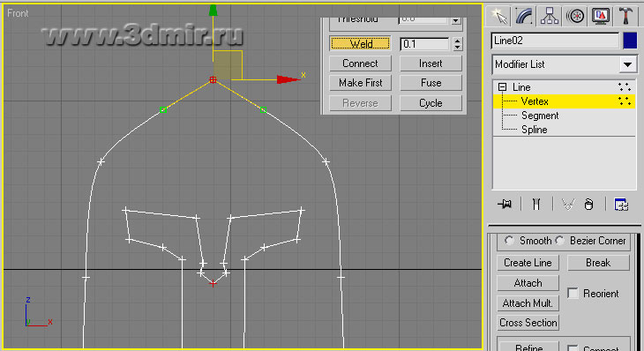Screen dimensions: 644x351
Task: Click the red bottom nose vertex
Action: (213, 283)
